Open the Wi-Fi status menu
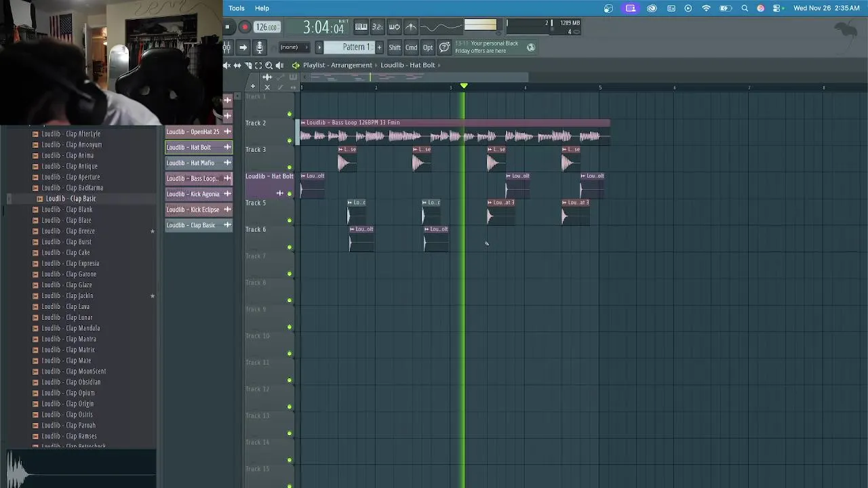 click(706, 8)
